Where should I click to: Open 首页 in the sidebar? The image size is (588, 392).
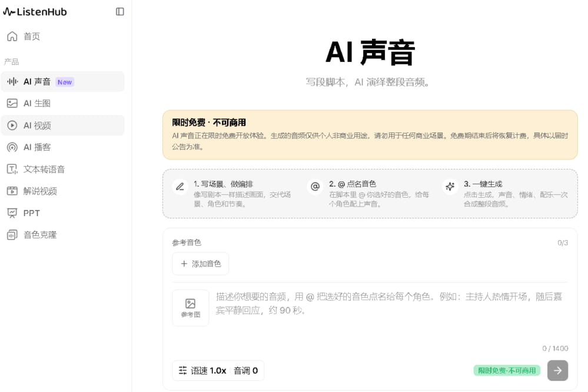(62, 36)
